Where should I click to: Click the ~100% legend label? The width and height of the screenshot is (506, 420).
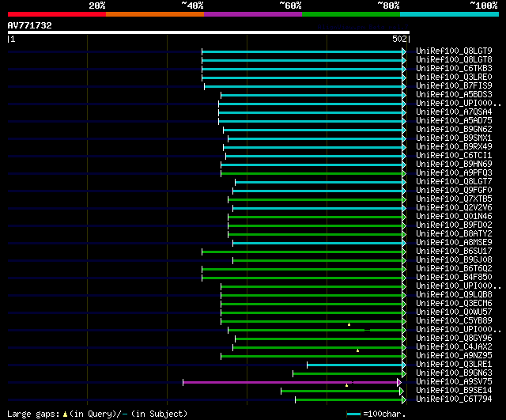click(x=484, y=6)
